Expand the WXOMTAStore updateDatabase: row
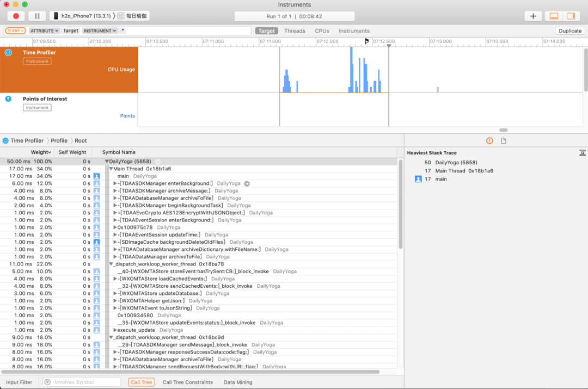 click(115, 293)
